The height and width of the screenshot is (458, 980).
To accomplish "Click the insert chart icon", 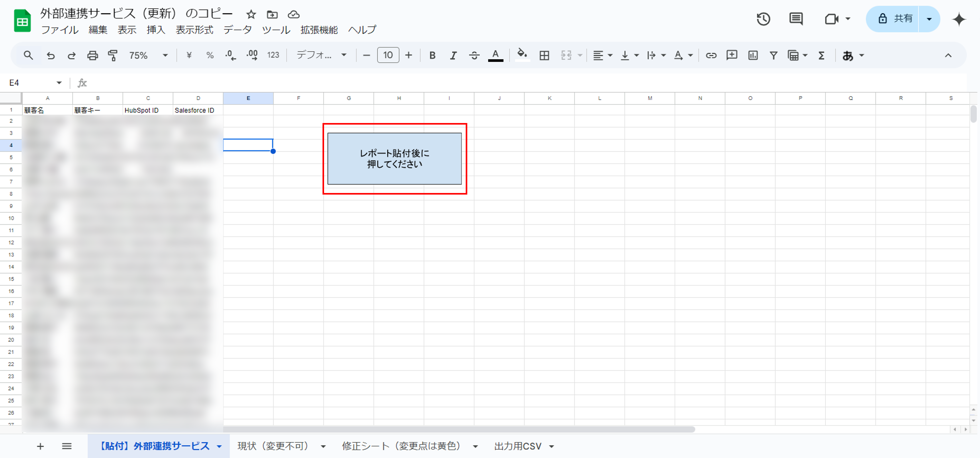I will (753, 55).
